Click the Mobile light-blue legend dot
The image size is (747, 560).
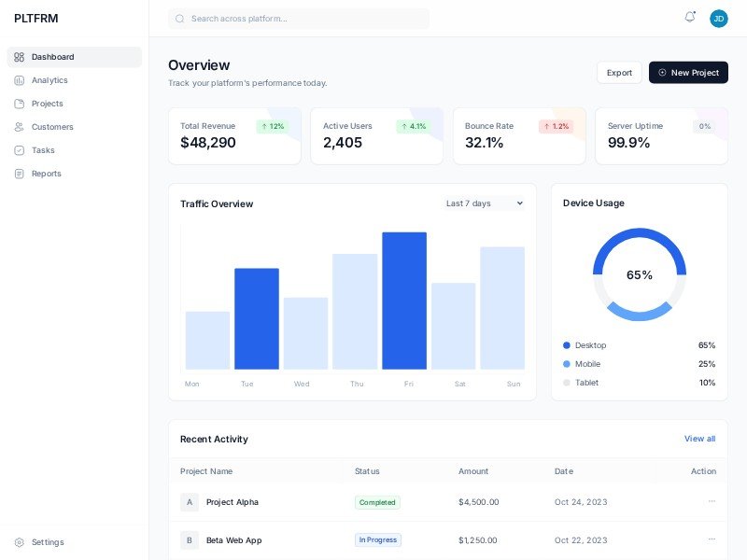[567, 364]
